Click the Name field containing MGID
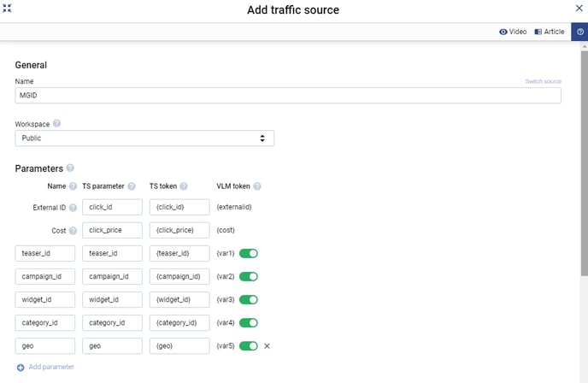This screenshot has height=383, width=588. pos(288,96)
